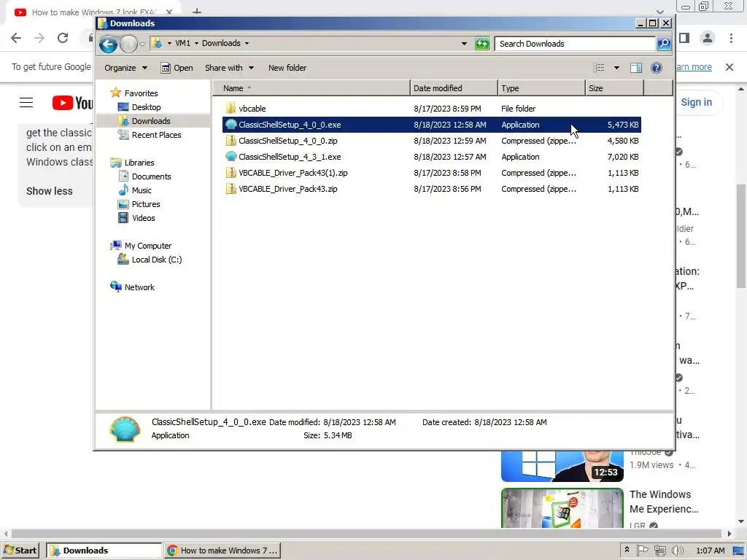Viewport: 747px width, 560px height.
Task: Expand the Downloads breadcrumb dropdown arrow
Action: click(x=247, y=43)
